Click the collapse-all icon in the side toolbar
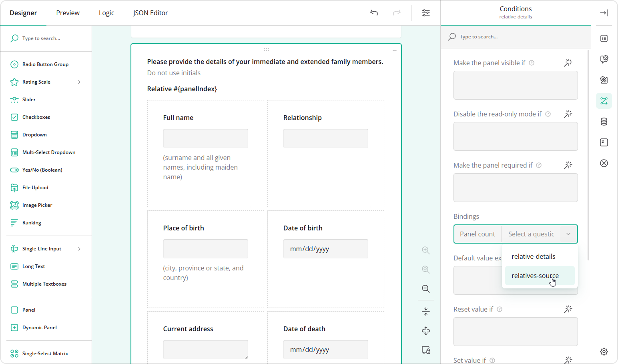The height and width of the screenshot is (364, 618). pos(425,311)
